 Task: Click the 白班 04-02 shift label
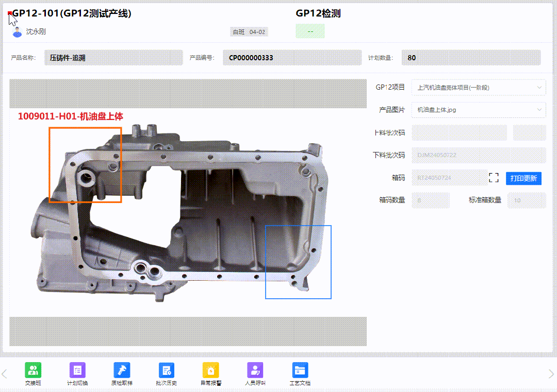point(249,32)
